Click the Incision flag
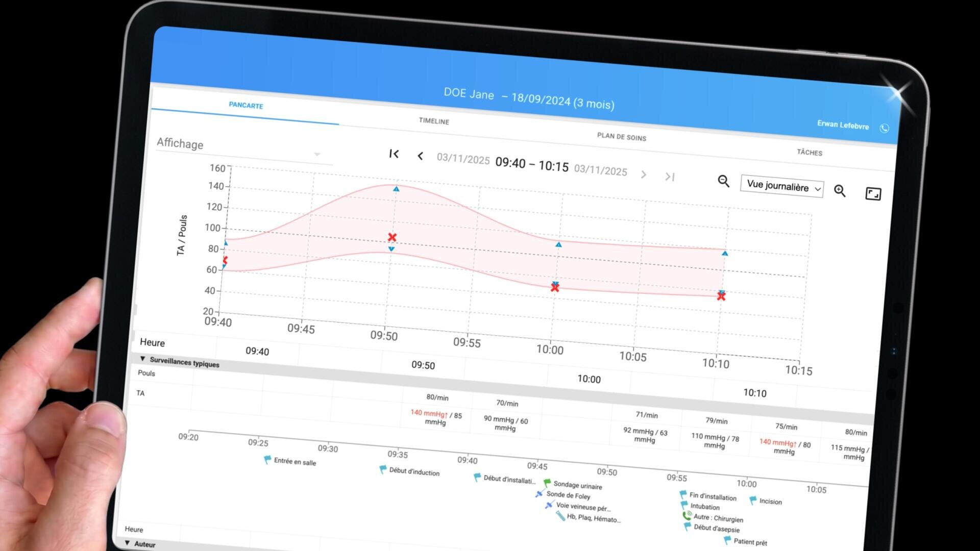Viewport: 980px width, 551px height. coord(753,500)
